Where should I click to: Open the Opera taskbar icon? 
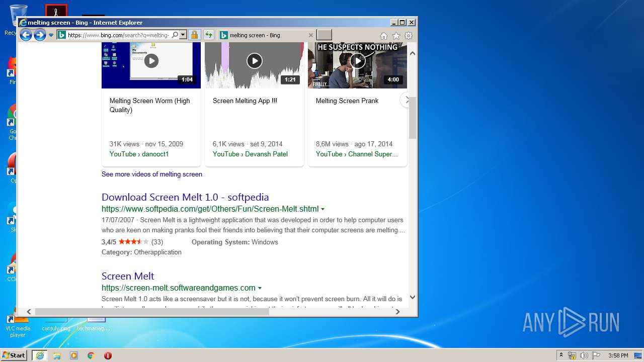[108, 355]
